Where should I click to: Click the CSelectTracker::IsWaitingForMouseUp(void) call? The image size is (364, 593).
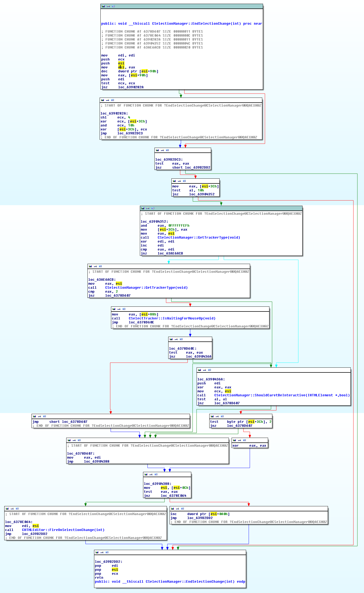point(172,318)
